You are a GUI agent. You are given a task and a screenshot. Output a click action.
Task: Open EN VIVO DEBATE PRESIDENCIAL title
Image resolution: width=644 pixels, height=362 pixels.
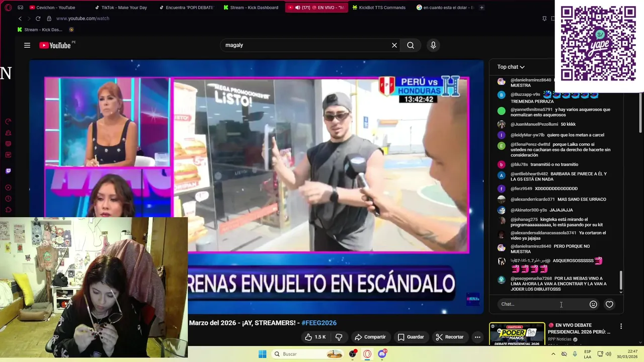(x=579, y=328)
